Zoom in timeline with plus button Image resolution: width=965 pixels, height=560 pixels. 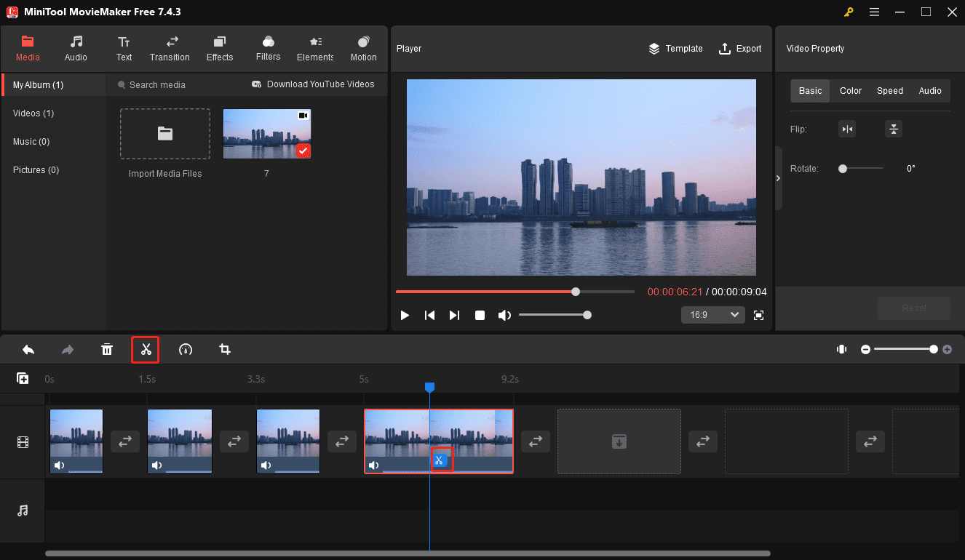(x=947, y=350)
